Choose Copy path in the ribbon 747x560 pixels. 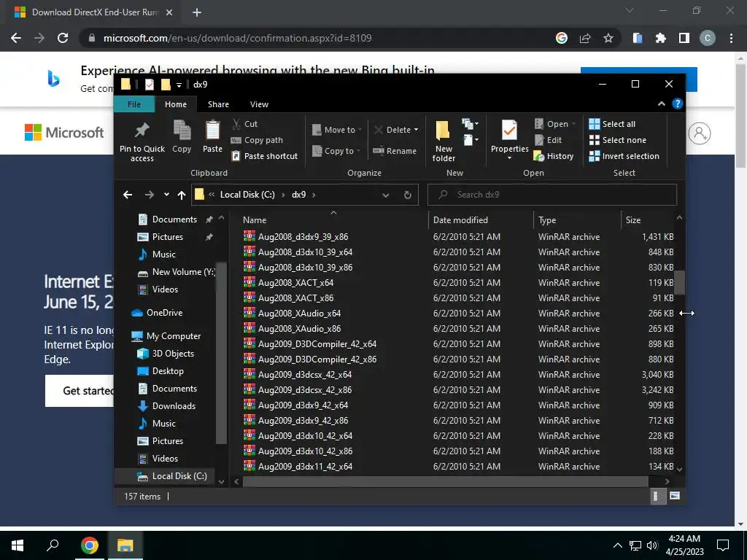[258, 140]
